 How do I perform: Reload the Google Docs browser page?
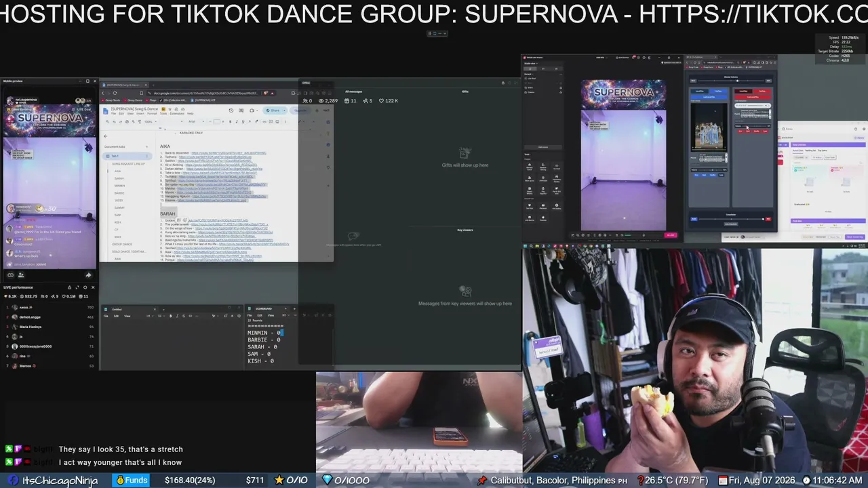[115, 93]
